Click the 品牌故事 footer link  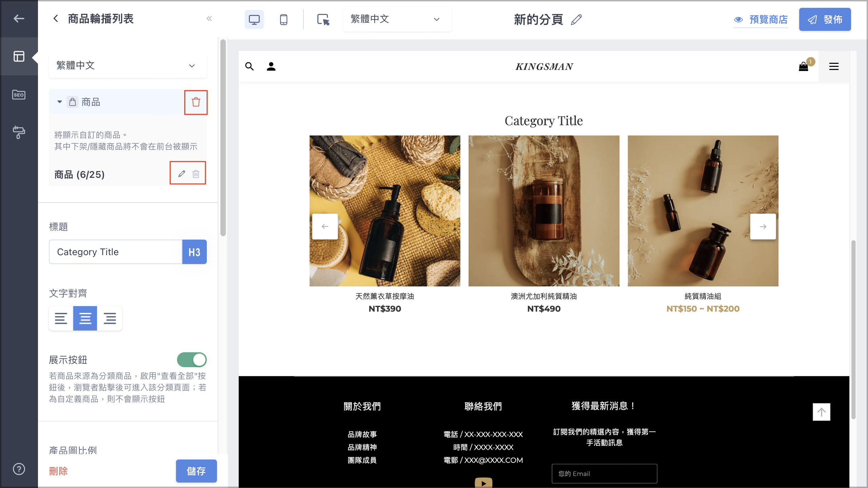pos(362,434)
